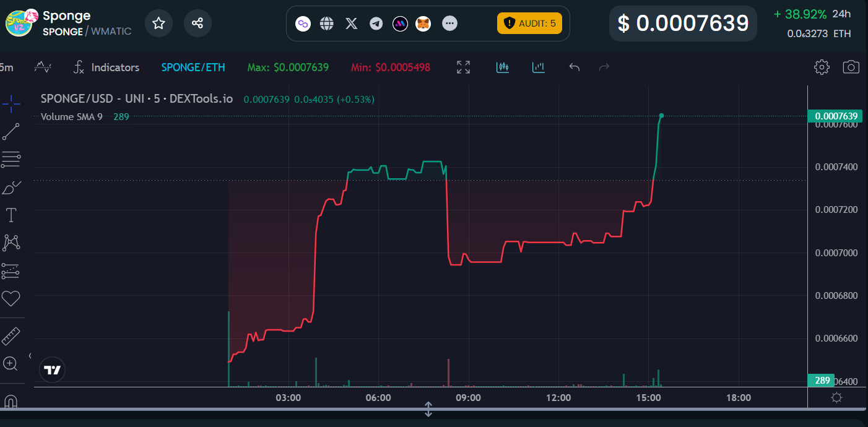Select the prediction and measurement tool

pos(11,270)
